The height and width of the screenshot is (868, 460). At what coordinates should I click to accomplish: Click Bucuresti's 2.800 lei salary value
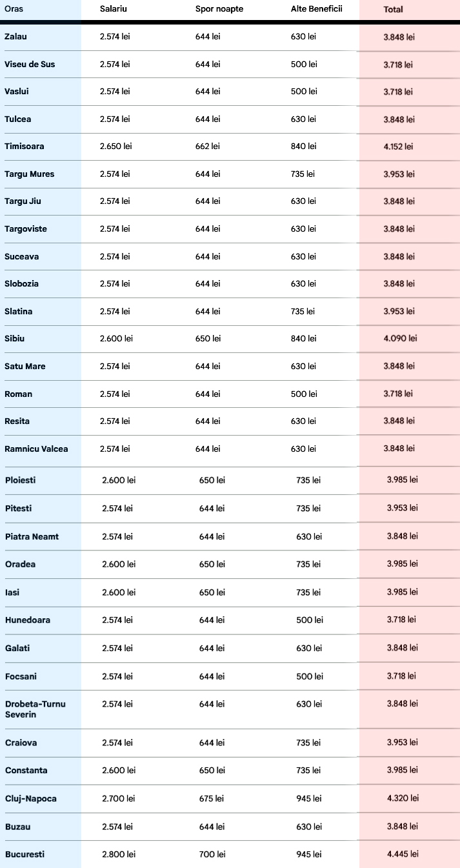pyautogui.click(x=119, y=854)
